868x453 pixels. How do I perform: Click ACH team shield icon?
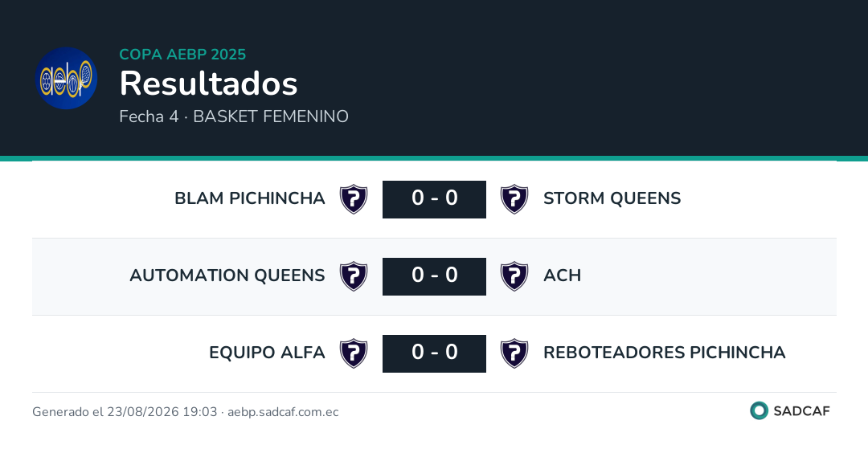pyautogui.click(x=514, y=276)
